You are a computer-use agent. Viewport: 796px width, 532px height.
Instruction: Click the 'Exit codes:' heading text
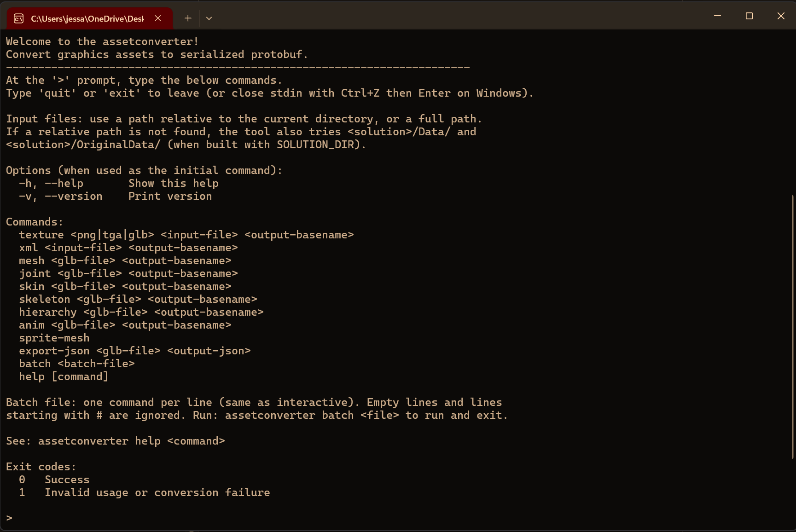point(41,467)
